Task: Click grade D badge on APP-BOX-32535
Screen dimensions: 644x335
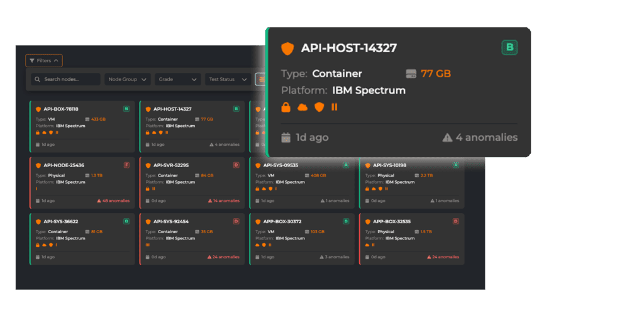Action: click(456, 221)
